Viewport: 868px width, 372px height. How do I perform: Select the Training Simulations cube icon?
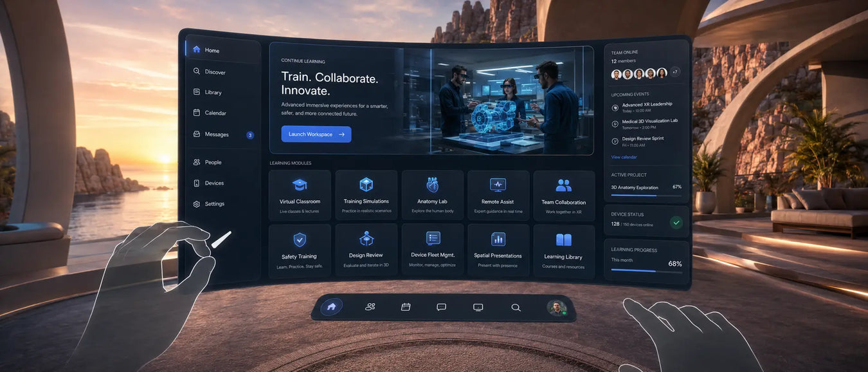tap(366, 185)
